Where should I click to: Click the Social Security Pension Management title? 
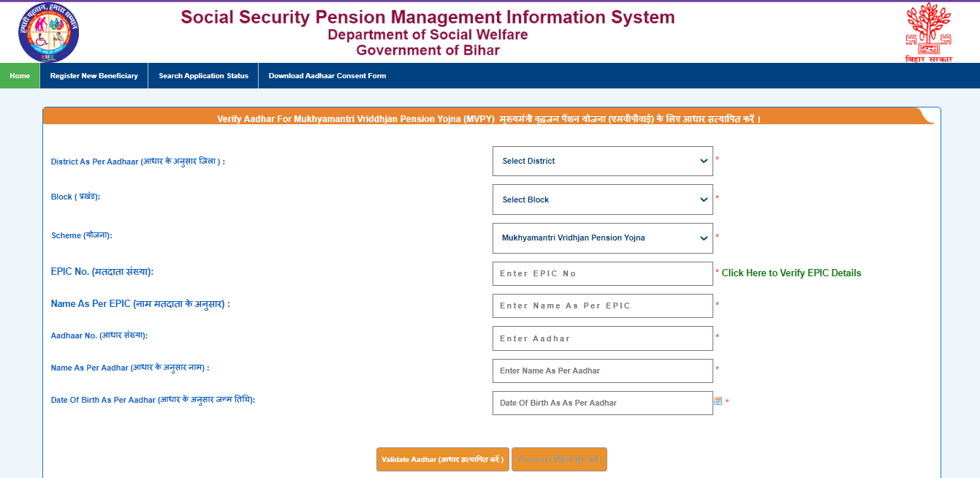click(x=428, y=18)
